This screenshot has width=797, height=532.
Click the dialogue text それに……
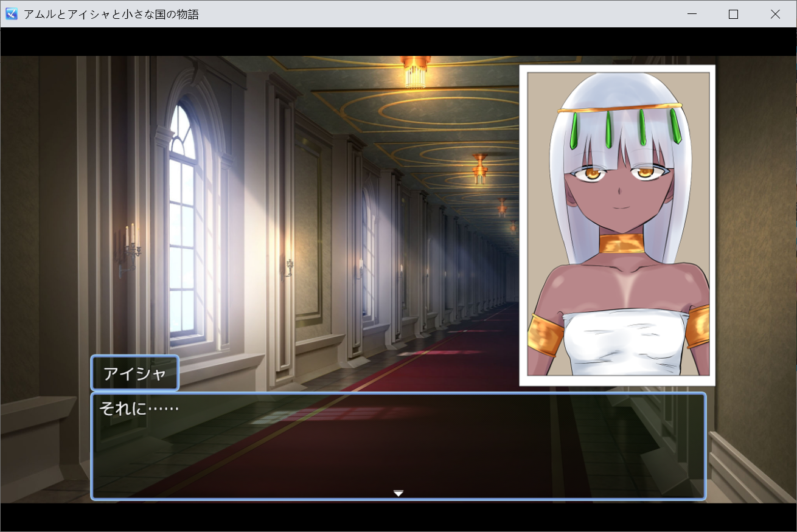[x=139, y=409]
